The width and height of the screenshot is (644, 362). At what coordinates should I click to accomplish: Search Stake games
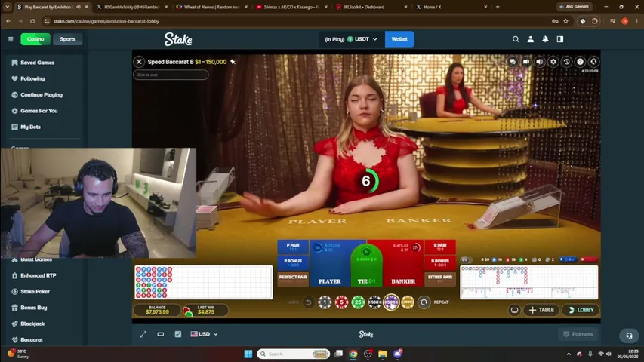coord(516,39)
